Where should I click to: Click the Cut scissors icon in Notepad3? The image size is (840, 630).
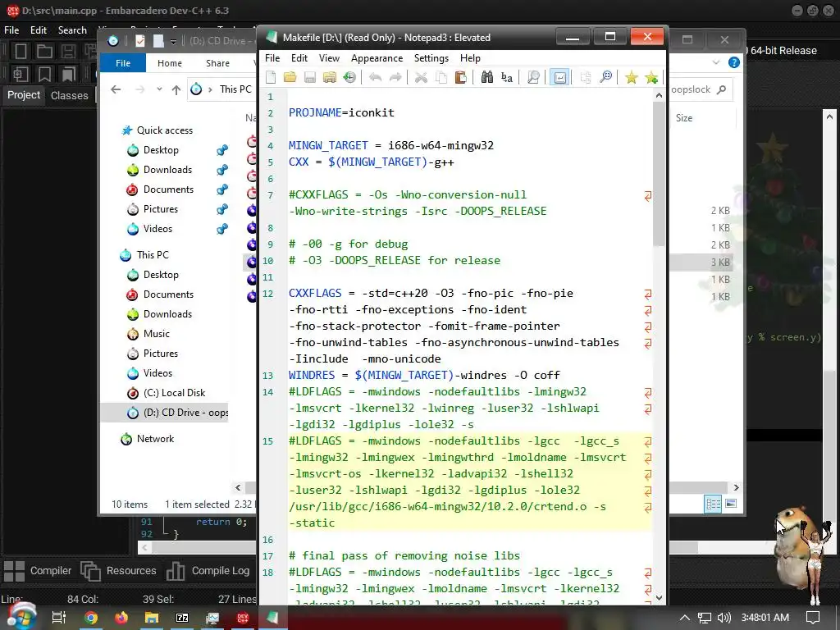421,78
